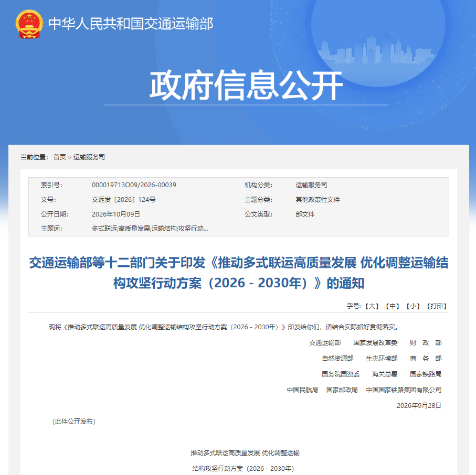476x475 pixels.
Task: Click the 索引号 label
Action: click(51, 185)
